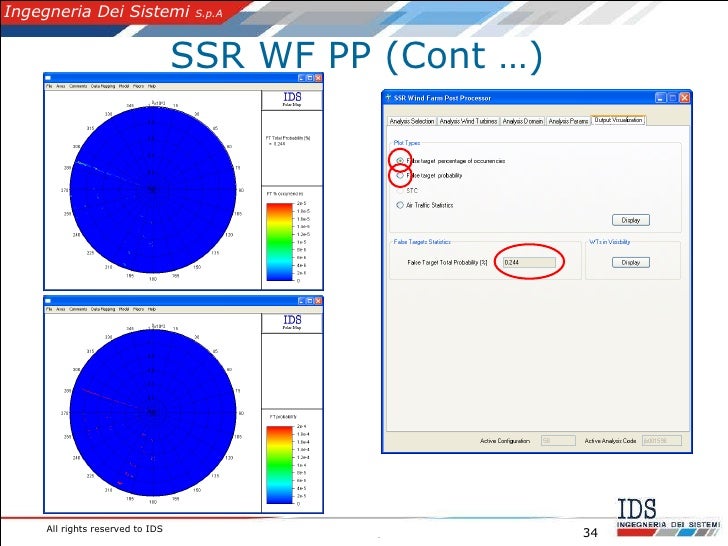
Task: Open Data Mapping menu in upper polar map window
Action: (x=103, y=86)
